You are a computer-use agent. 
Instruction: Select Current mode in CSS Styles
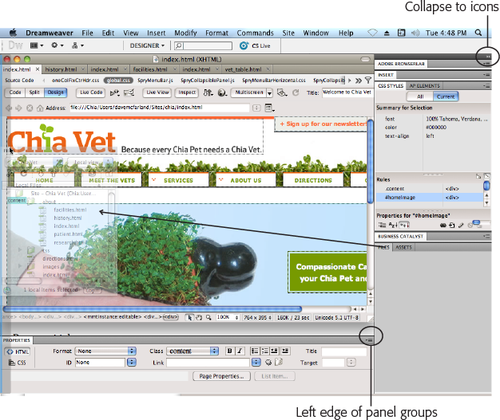[x=446, y=97]
